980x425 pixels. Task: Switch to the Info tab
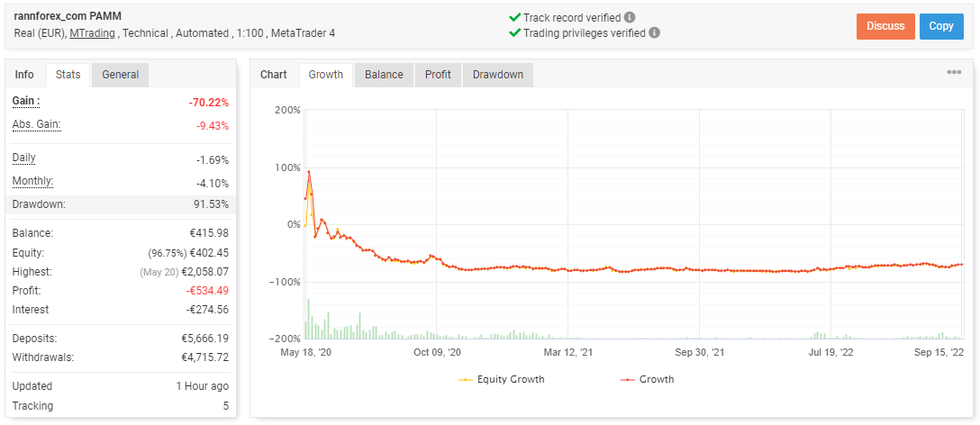click(x=24, y=75)
